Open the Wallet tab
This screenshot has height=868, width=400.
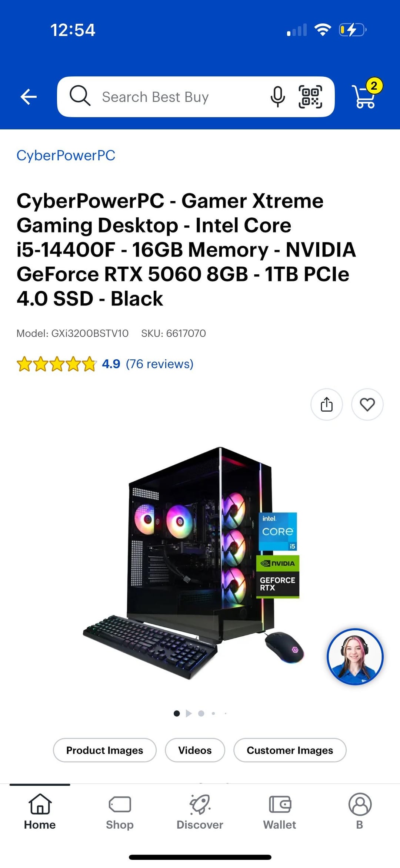coord(280,812)
